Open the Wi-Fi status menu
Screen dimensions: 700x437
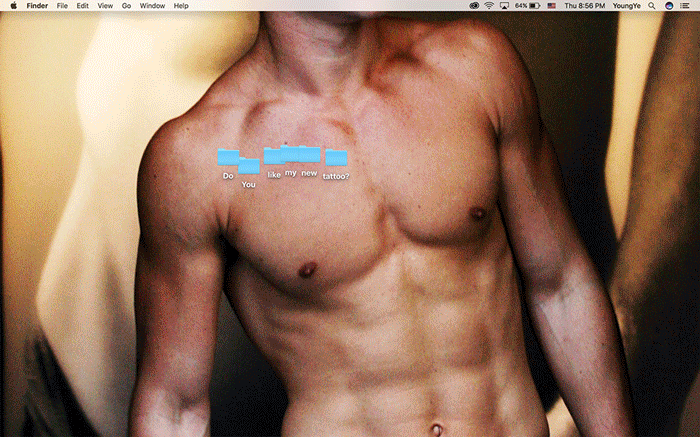[489, 6]
